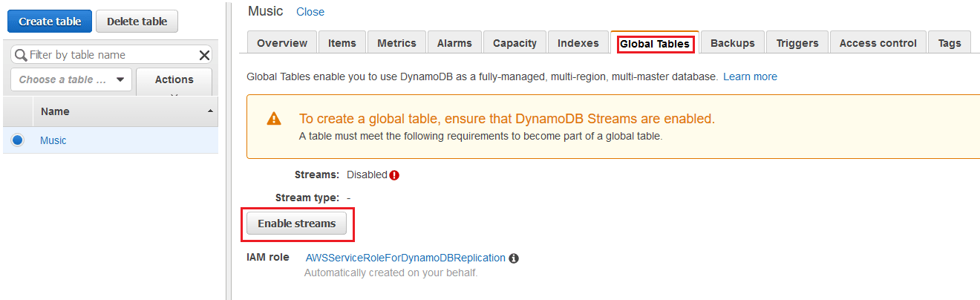Select the Global Tables tab

[x=655, y=44]
